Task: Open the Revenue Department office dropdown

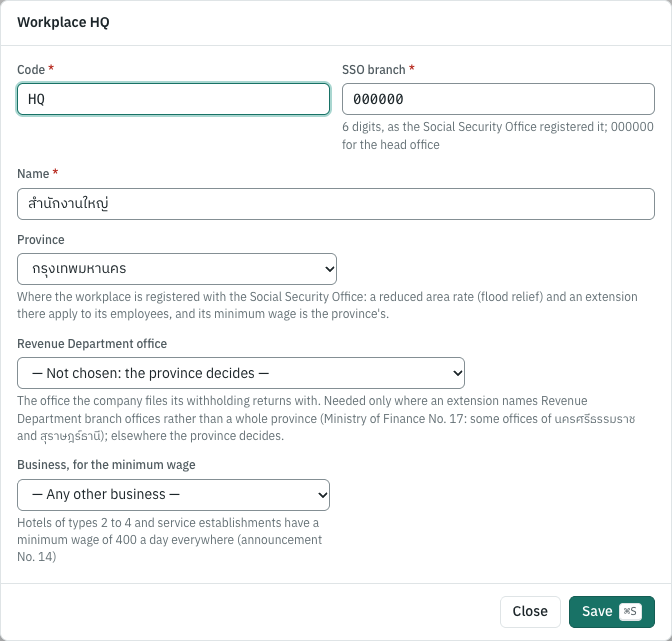Action: pos(241,373)
